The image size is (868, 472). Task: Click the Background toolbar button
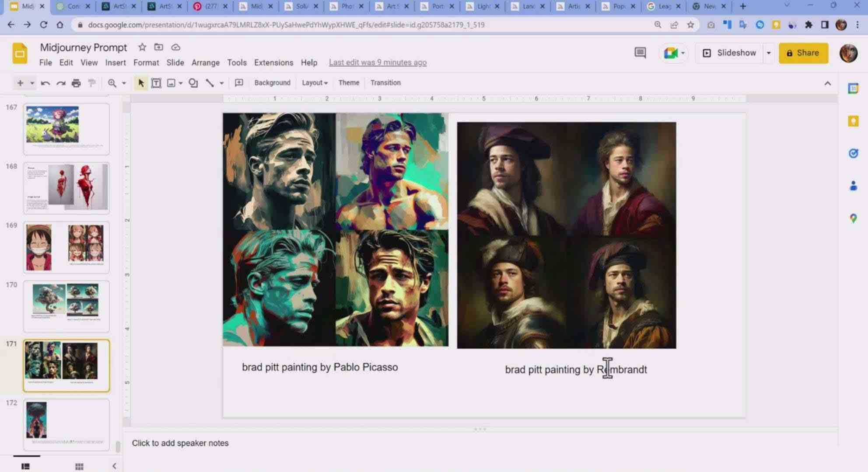(271, 83)
